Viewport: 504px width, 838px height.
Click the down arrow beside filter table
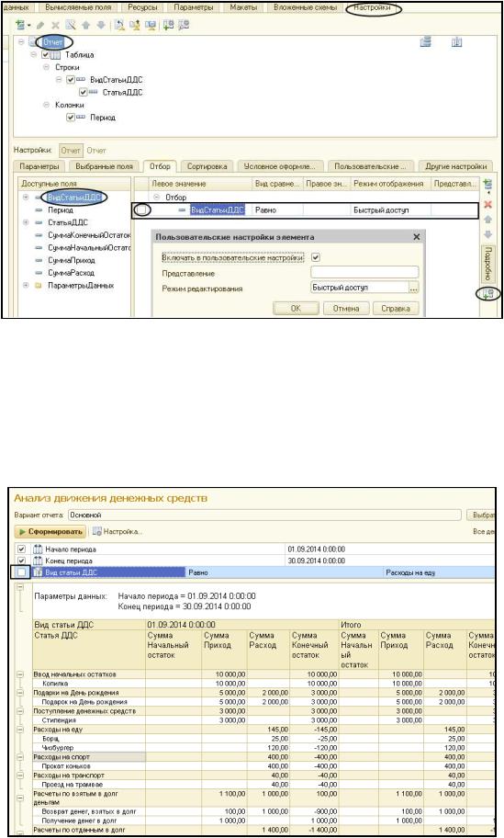click(487, 234)
